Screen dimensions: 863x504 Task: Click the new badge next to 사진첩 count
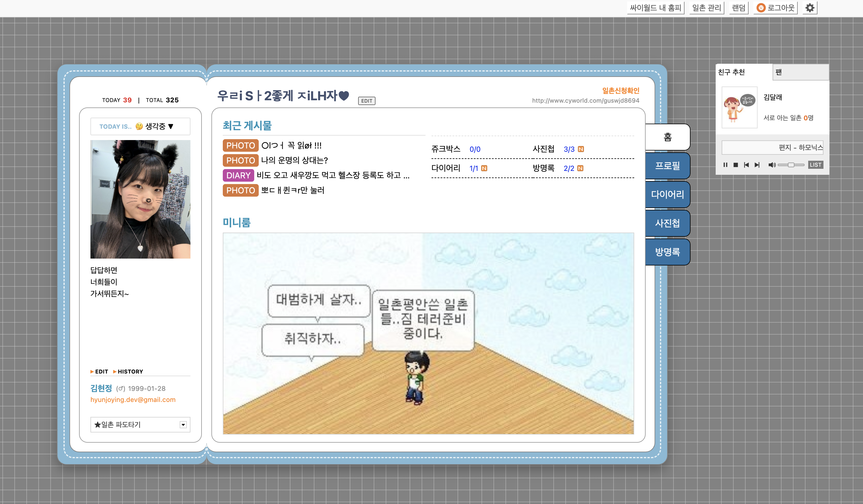[x=581, y=149]
